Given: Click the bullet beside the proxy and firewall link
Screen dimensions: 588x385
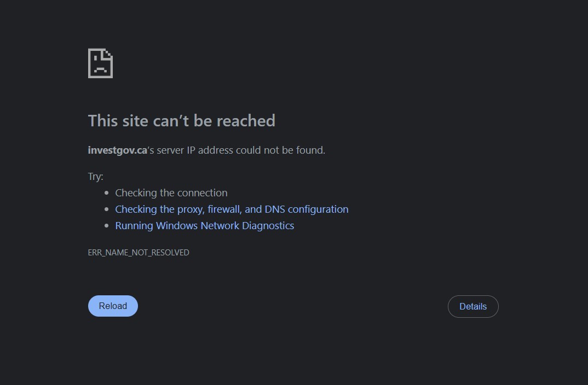Looking at the screenshot, I should point(107,209).
